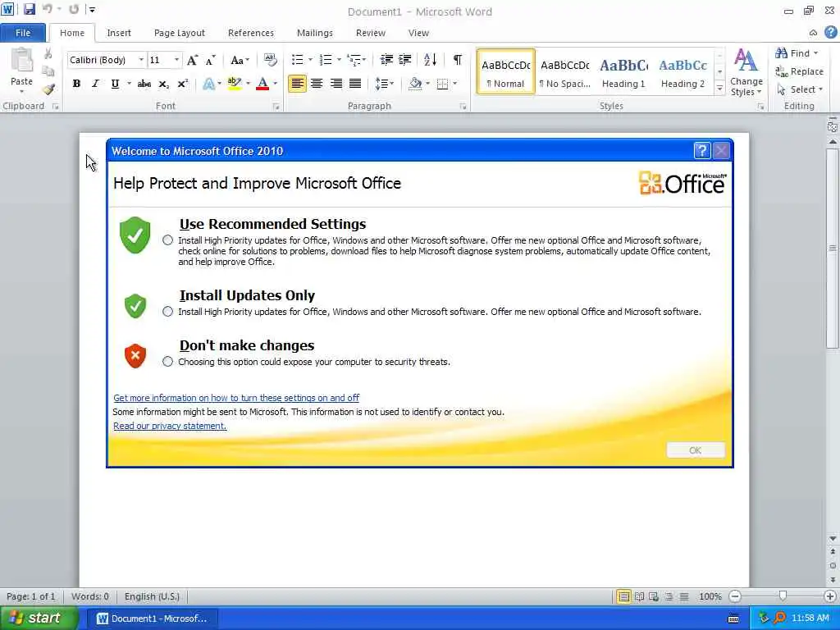The height and width of the screenshot is (630, 840).
Task: Open the Mailings tab
Action: (315, 33)
